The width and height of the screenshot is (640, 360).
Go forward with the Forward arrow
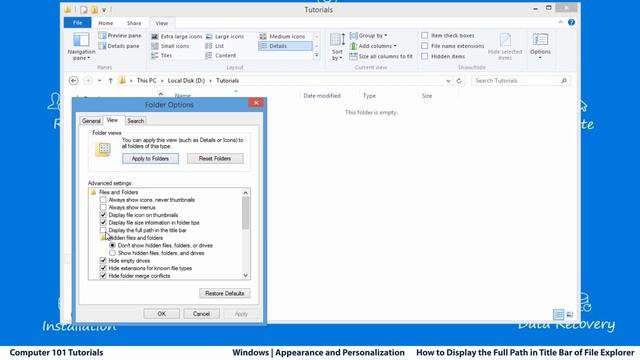pyautogui.click(x=87, y=80)
